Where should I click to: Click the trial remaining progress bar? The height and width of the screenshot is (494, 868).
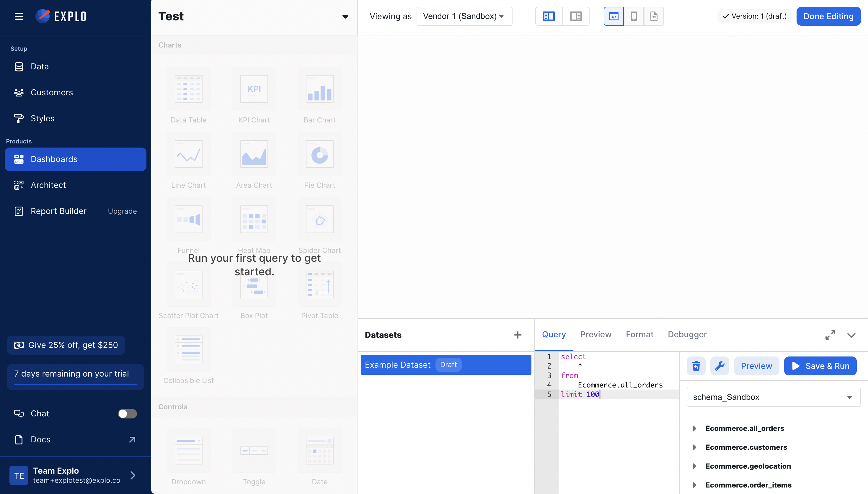(x=75, y=385)
